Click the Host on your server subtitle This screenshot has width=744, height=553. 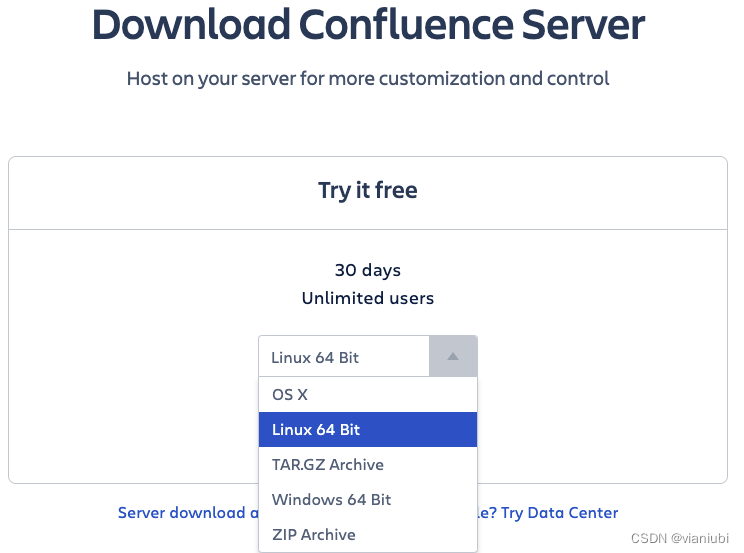[x=368, y=79]
